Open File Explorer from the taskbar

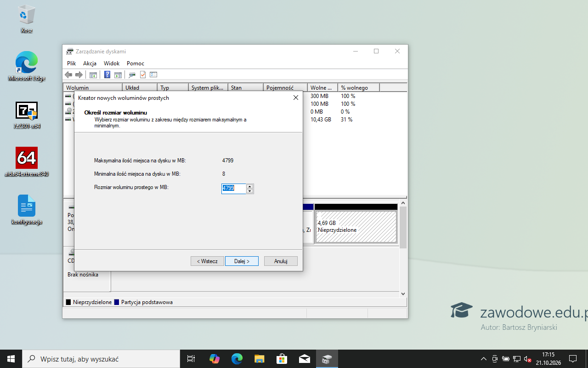pyautogui.click(x=260, y=359)
